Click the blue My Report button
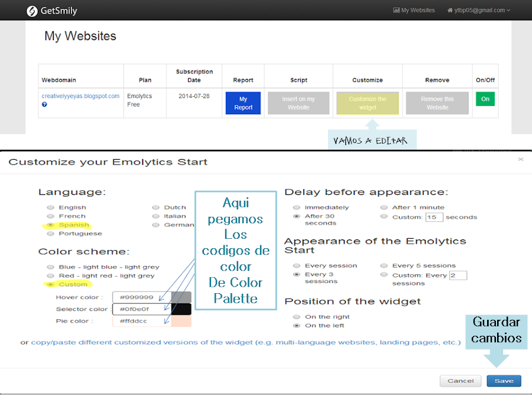Image resolution: width=532 pixels, height=399 pixels. pyautogui.click(x=243, y=103)
